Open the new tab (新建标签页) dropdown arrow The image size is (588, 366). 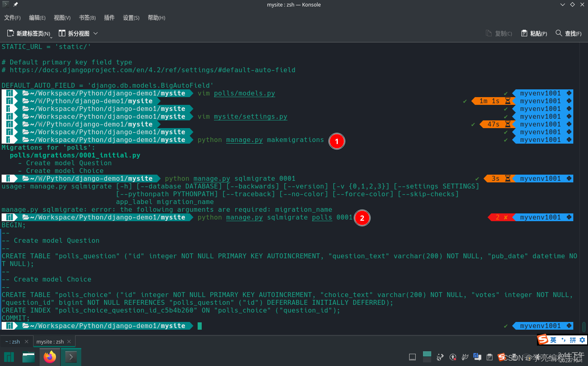(51, 37)
